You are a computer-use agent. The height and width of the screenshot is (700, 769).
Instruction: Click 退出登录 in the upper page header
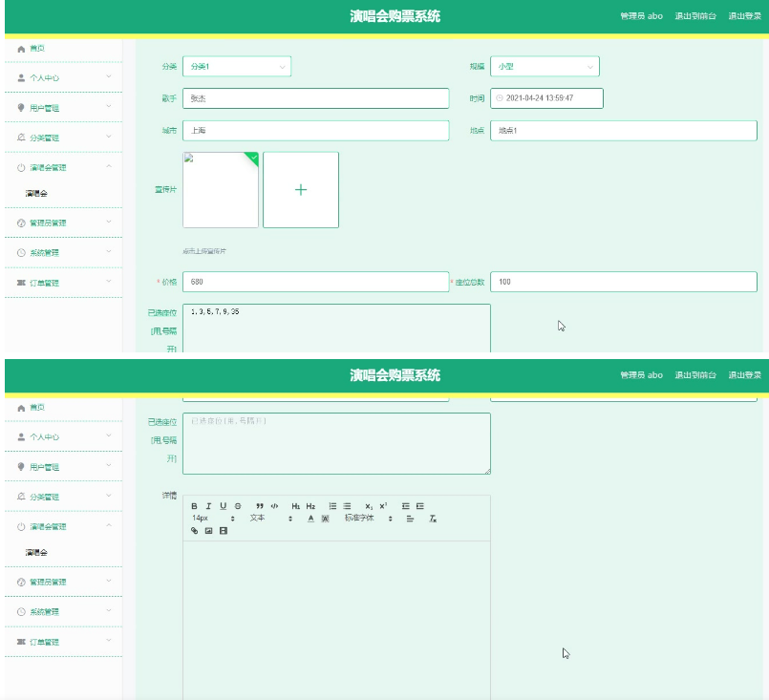(x=744, y=16)
